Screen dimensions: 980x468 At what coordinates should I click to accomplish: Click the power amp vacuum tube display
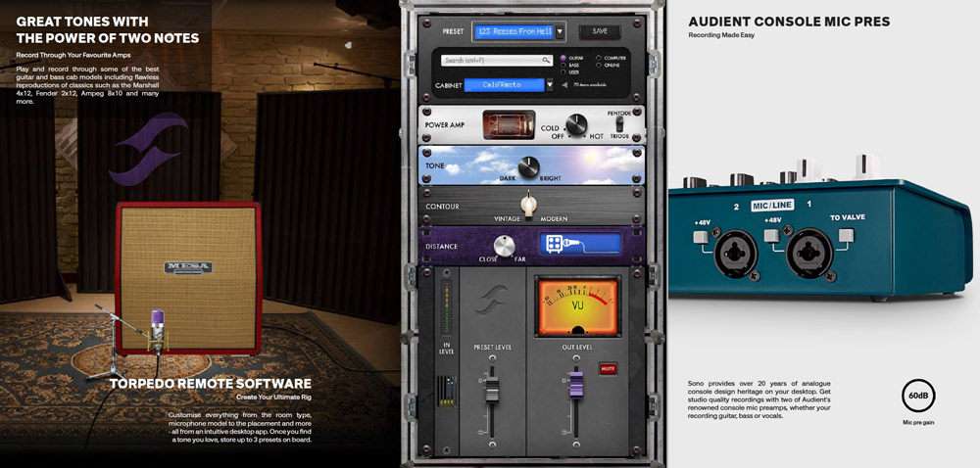click(x=509, y=124)
